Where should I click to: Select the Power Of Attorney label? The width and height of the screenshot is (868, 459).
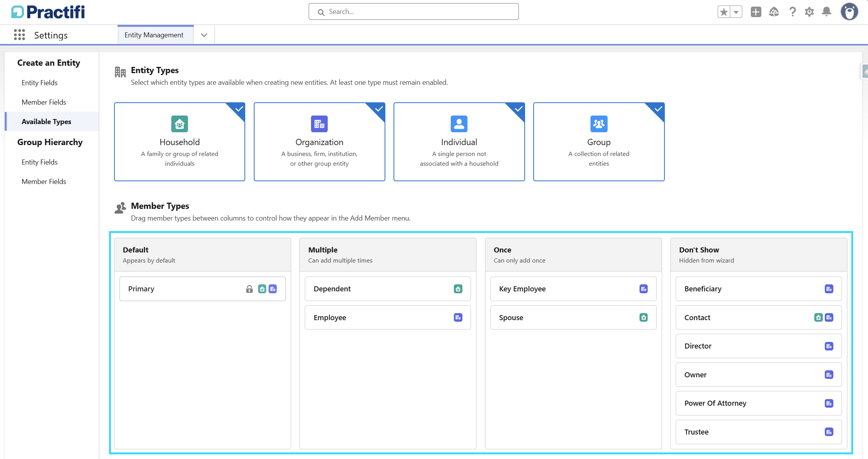(715, 403)
